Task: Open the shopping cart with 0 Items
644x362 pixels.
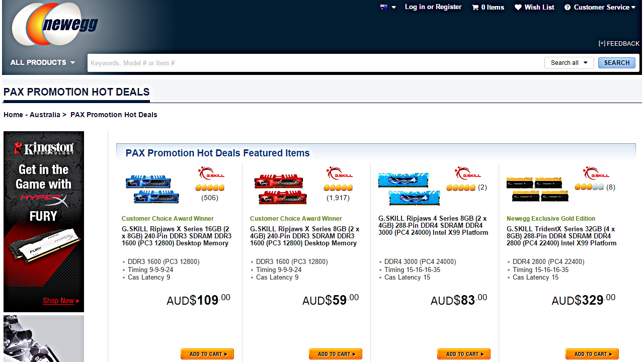Action: (x=488, y=7)
